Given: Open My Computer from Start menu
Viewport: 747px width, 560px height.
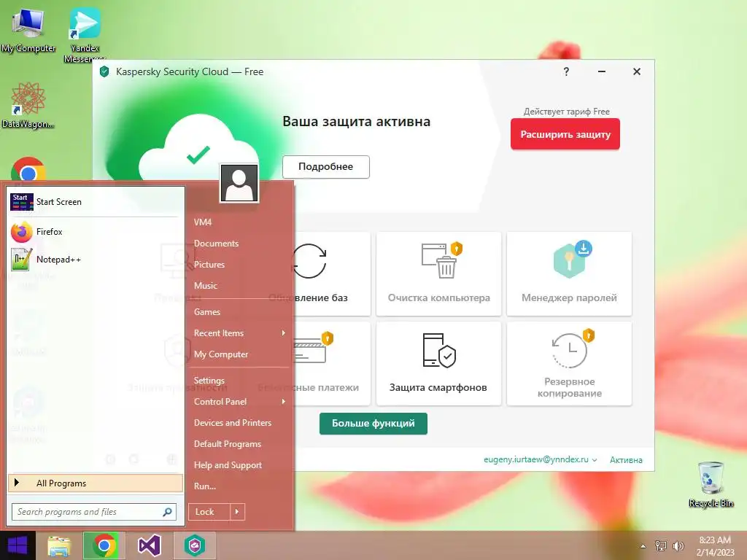Looking at the screenshot, I should [221, 354].
